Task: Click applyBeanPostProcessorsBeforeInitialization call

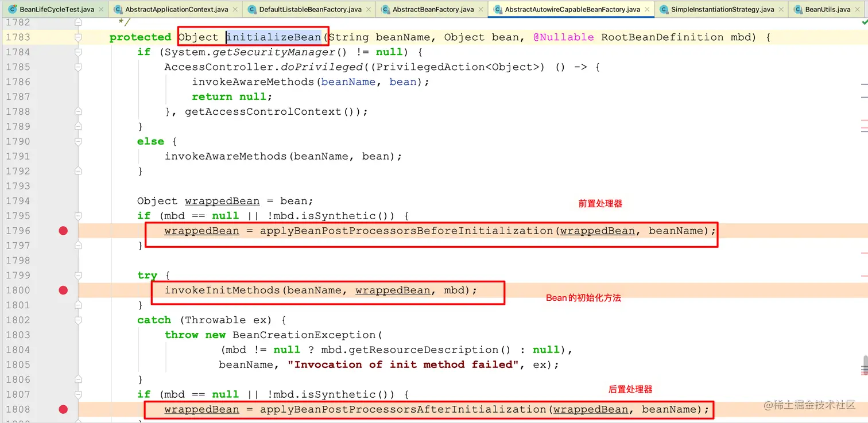Action: point(407,231)
